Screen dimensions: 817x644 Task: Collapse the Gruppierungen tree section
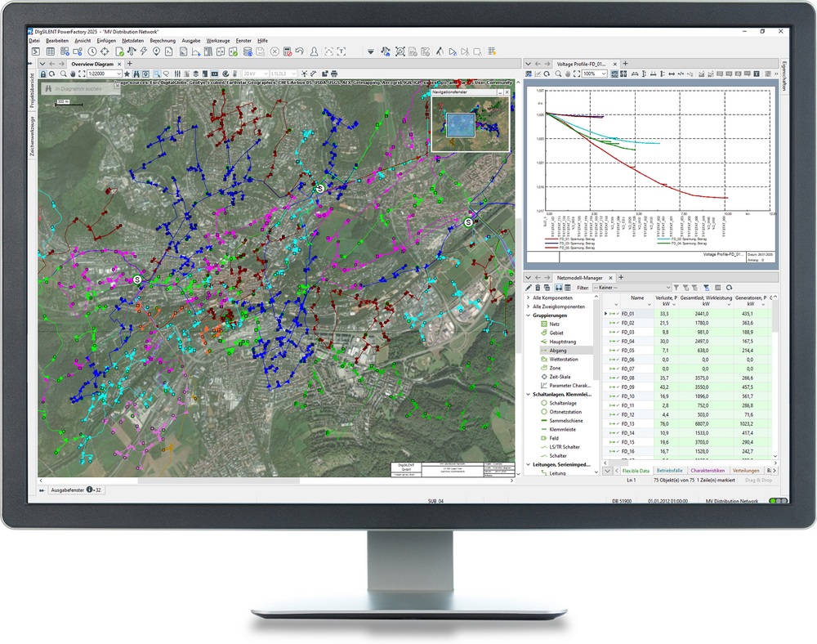[x=528, y=315]
